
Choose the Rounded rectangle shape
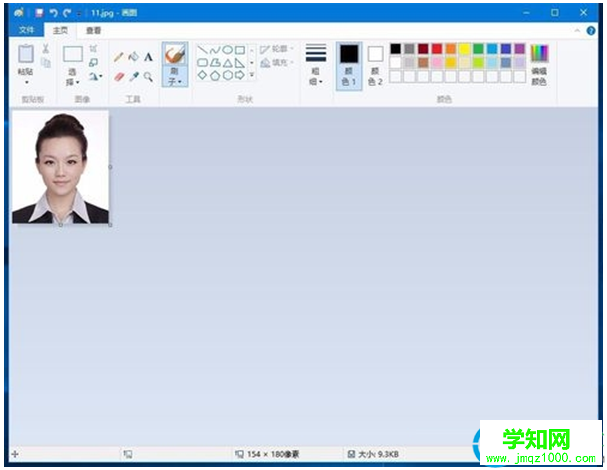(x=202, y=62)
